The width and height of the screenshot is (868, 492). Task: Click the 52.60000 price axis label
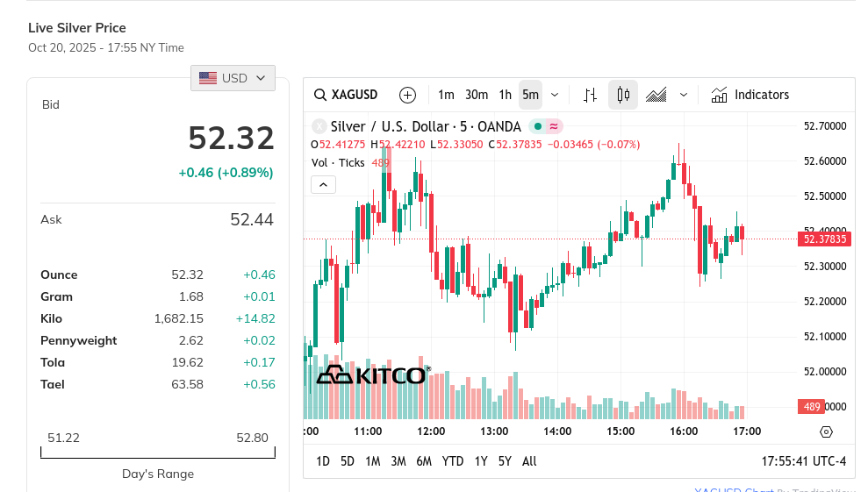(825, 161)
